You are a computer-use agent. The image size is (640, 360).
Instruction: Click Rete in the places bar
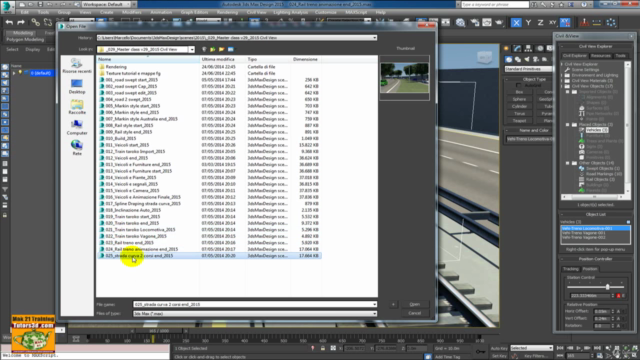[77, 148]
